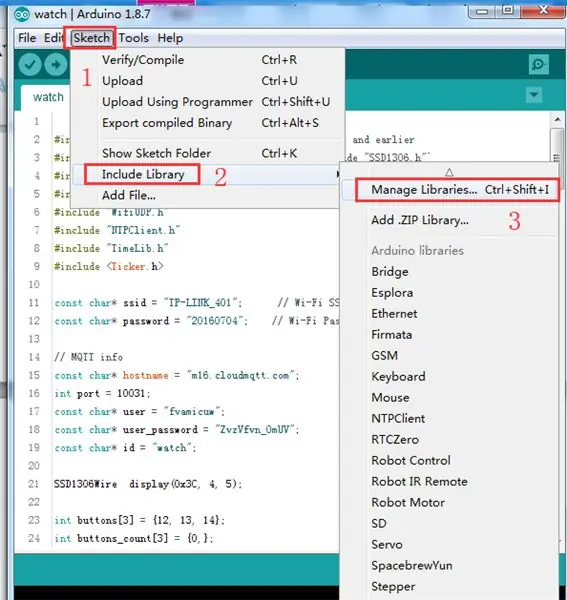Image resolution: width=567 pixels, height=600 pixels.
Task: Include the SD library
Action: pos(379,523)
